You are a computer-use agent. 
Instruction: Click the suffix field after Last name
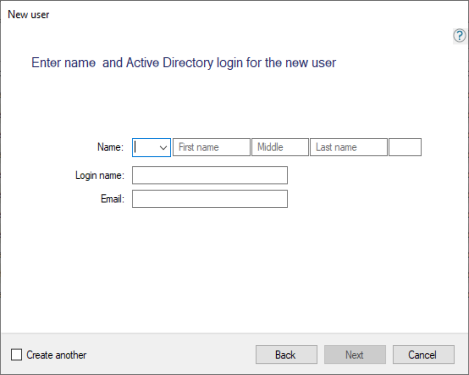click(405, 147)
